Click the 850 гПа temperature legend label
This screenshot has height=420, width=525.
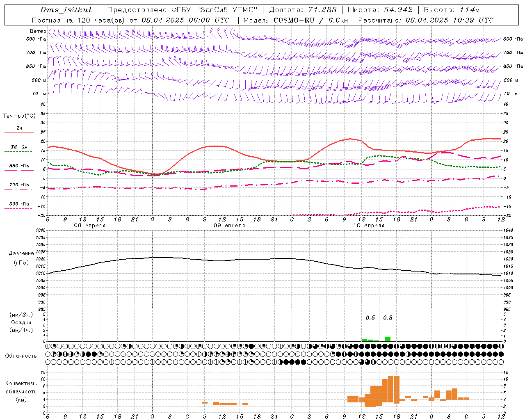(x=19, y=166)
